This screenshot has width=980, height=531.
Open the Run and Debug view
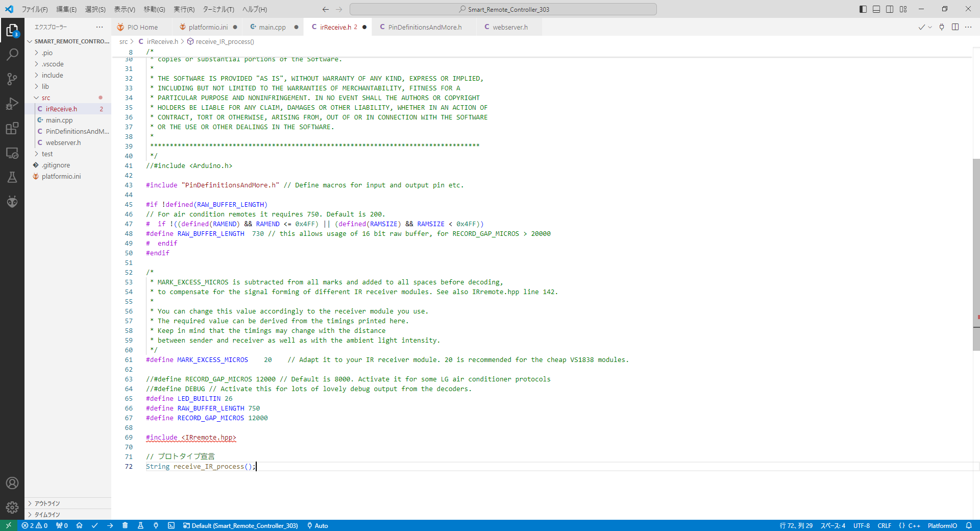[x=12, y=104]
